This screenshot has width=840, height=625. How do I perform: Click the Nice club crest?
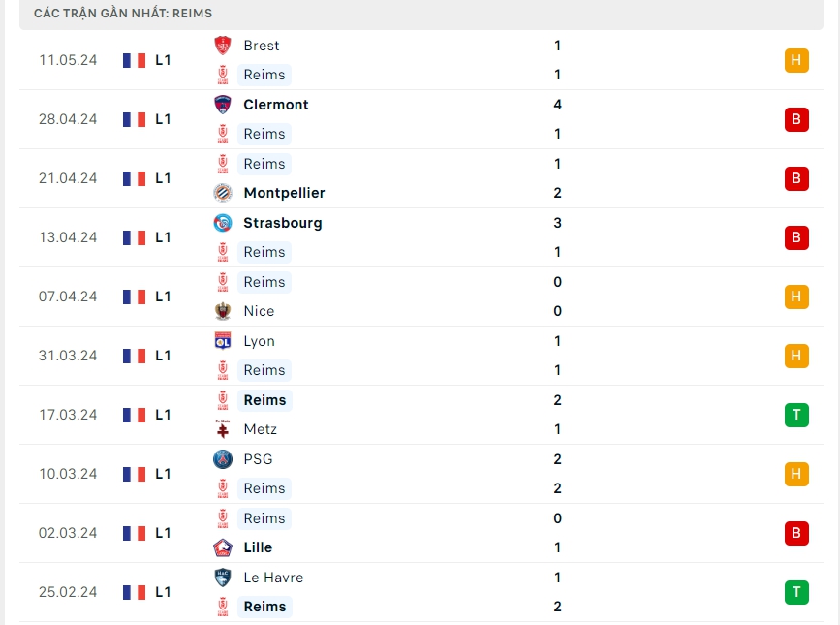223,311
